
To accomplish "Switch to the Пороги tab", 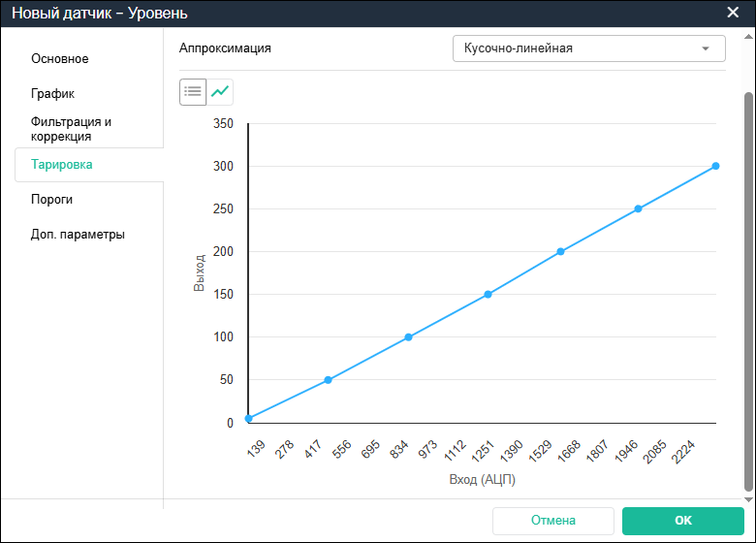I will tap(52, 200).
